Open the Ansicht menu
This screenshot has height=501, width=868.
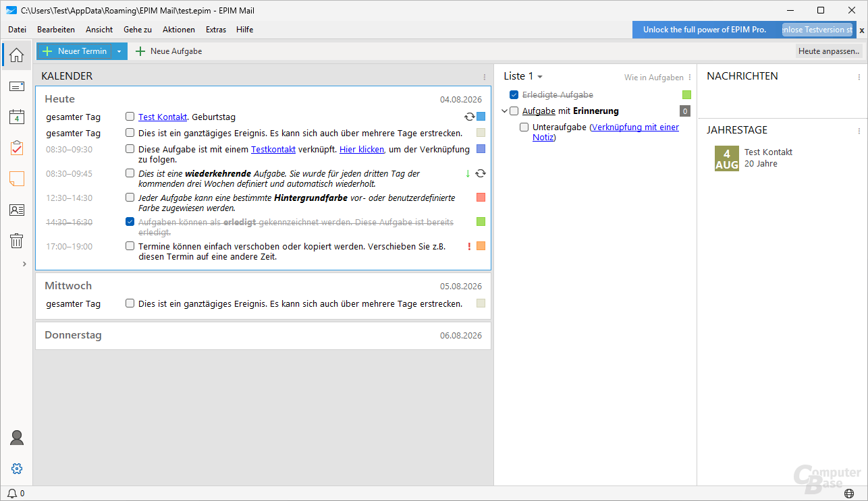[99, 30]
